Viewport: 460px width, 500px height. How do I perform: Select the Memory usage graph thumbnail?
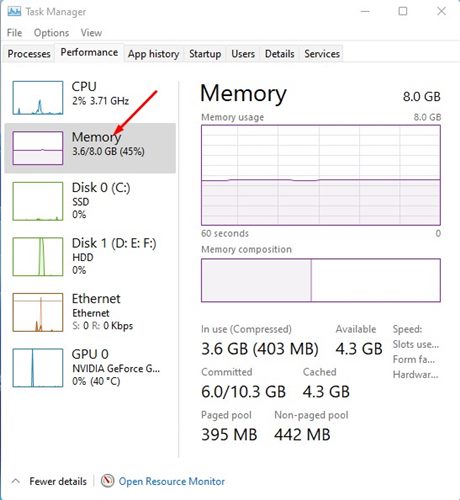(x=38, y=148)
